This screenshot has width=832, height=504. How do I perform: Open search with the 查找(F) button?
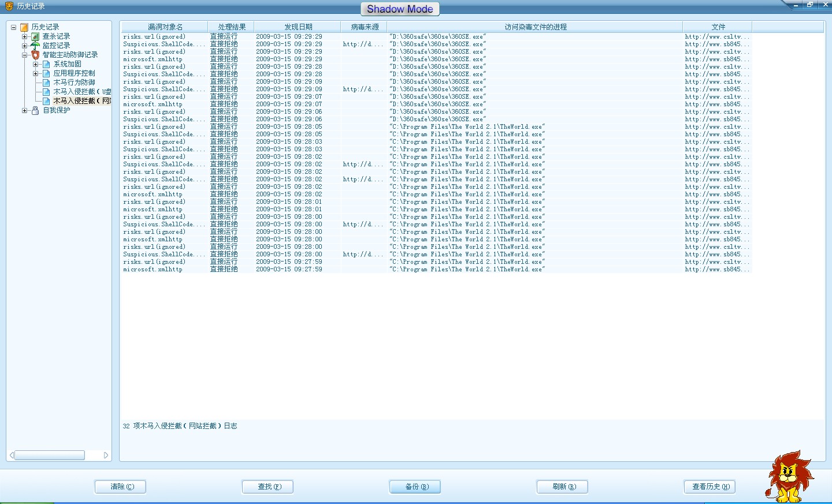tap(268, 487)
